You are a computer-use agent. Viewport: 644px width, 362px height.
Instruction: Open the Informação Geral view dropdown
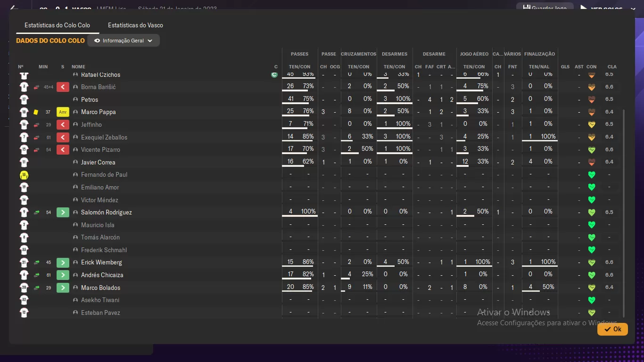coord(123,41)
